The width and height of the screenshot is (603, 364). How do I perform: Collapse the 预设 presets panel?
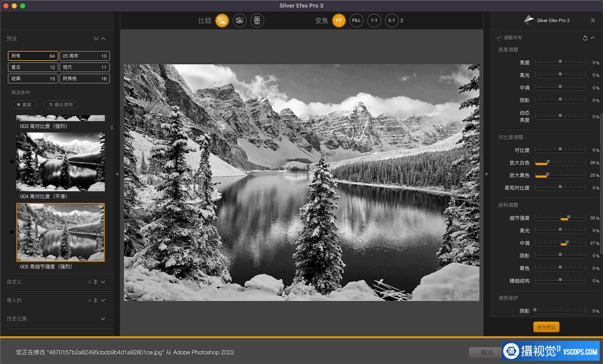pos(103,39)
